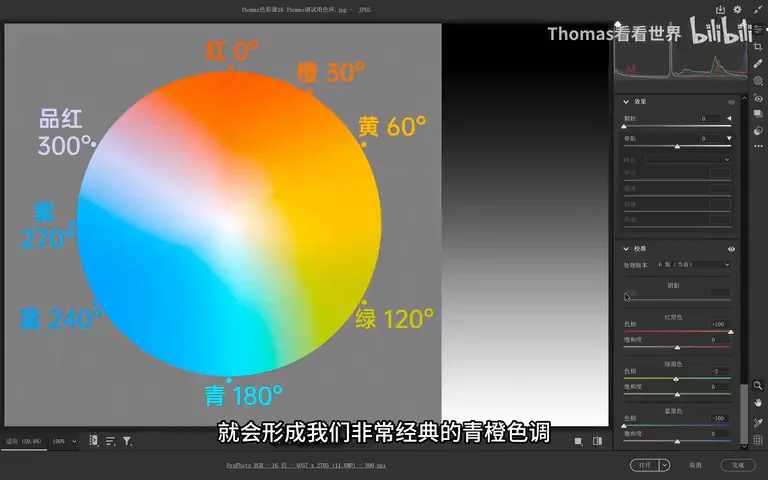Viewport: 768px width, 480px height.
Task: Open the 处理版本 dropdown
Action: [x=694, y=264]
